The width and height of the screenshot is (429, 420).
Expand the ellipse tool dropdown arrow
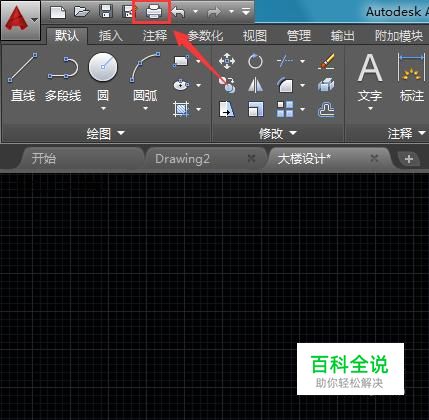click(198, 85)
